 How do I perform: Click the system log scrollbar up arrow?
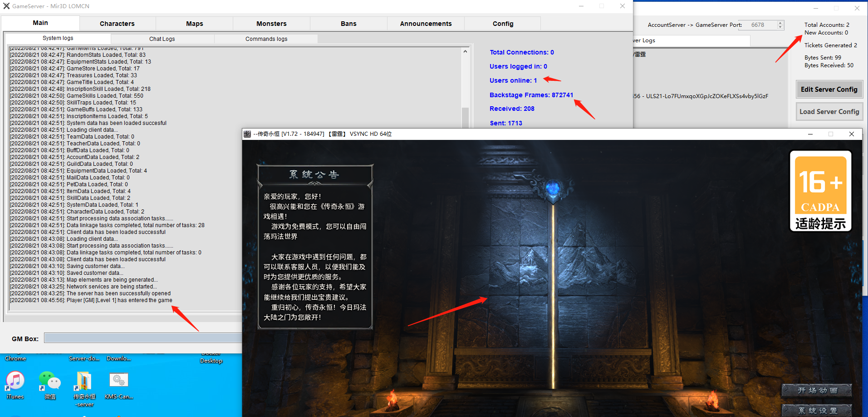(465, 51)
